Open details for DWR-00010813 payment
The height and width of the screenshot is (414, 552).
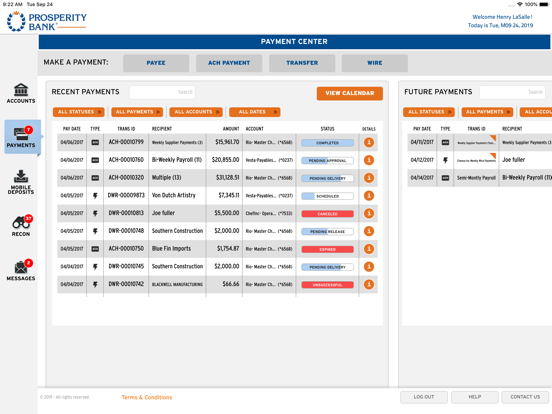coord(369,213)
